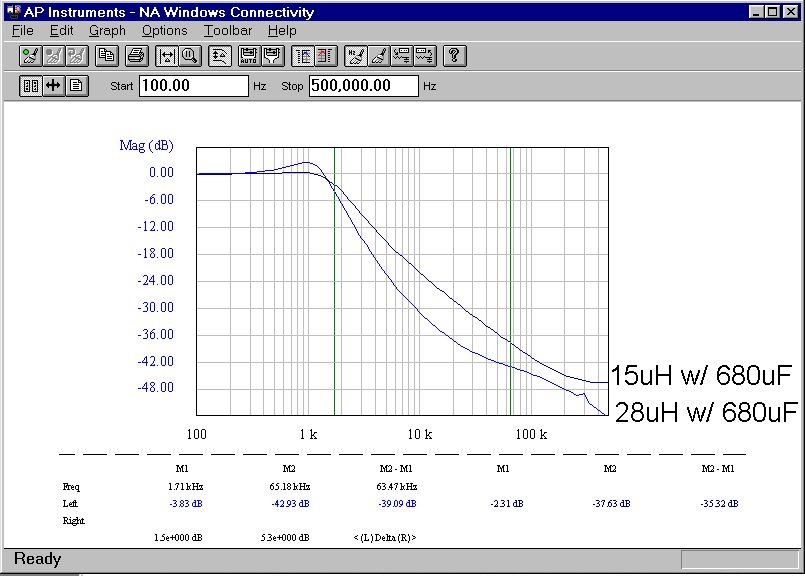This screenshot has width=805, height=576.
Task: Click the plain broom icon
Action: [379, 56]
